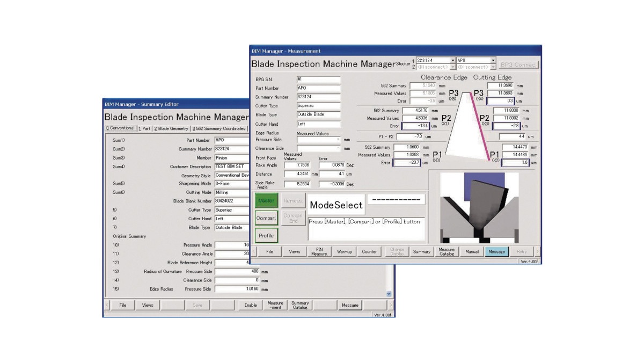Switch to the 0 Conventional tab

(x=120, y=128)
